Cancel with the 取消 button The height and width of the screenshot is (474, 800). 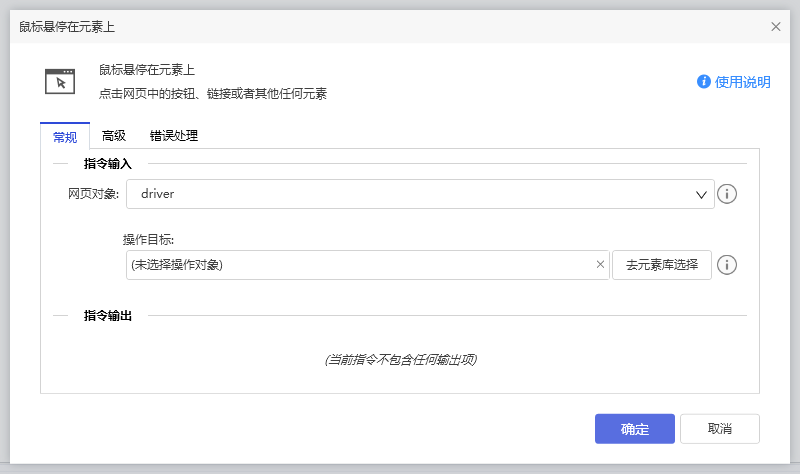719,429
